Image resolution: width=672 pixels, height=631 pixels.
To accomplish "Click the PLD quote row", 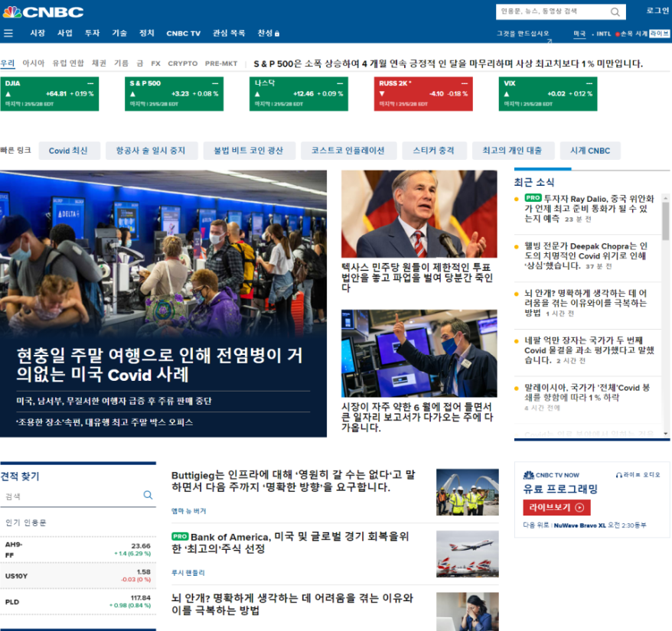I will 78,601.
